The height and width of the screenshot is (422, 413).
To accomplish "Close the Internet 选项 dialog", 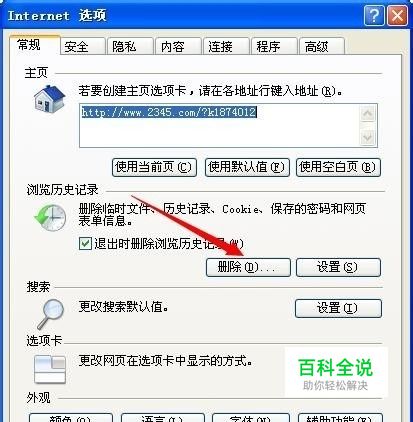I will tap(397, 15).
